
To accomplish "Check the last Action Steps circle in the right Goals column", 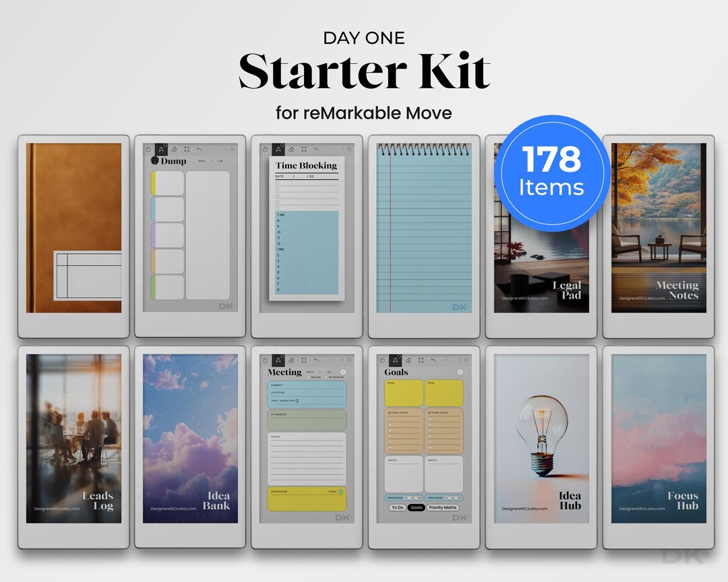I will 430,448.
